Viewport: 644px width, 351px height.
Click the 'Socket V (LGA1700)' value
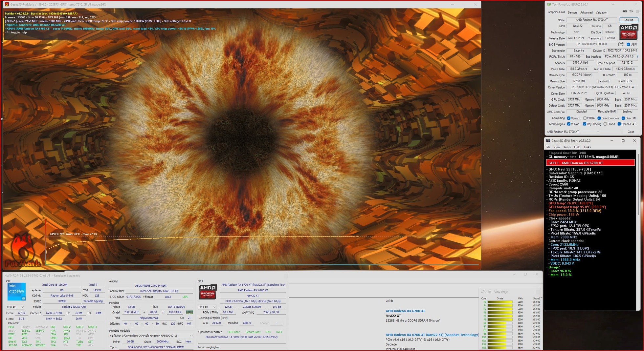coord(74,307)
